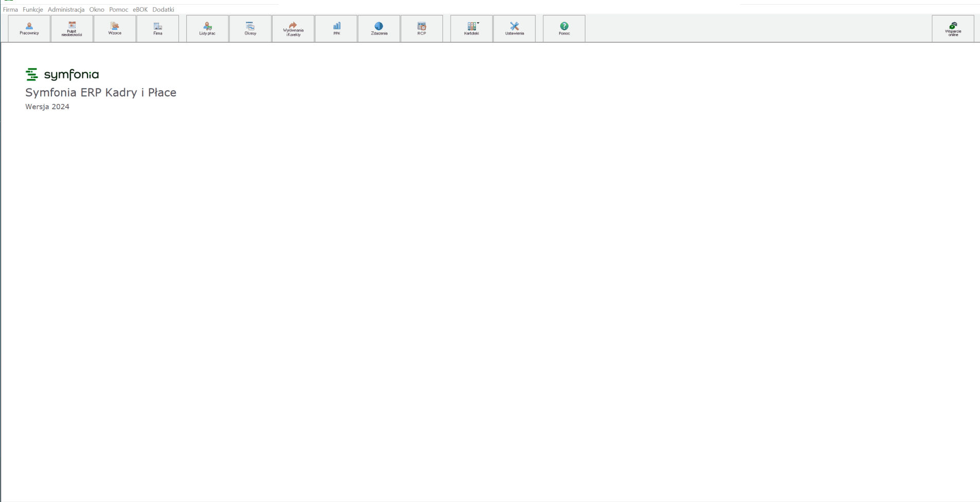Open the PPK chart icon
980x502 pixels.
pyautogui.click(x=336, y=28)
